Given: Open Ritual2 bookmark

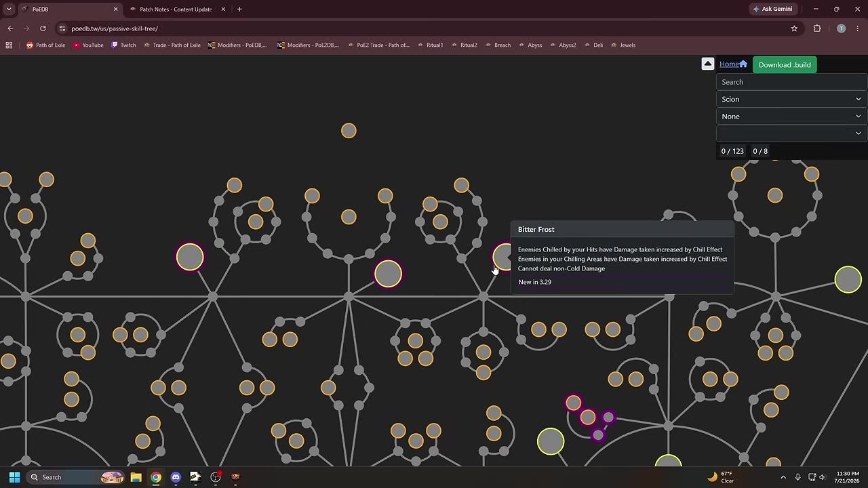Looking at the screenshot, I should (x=463, y=45).
